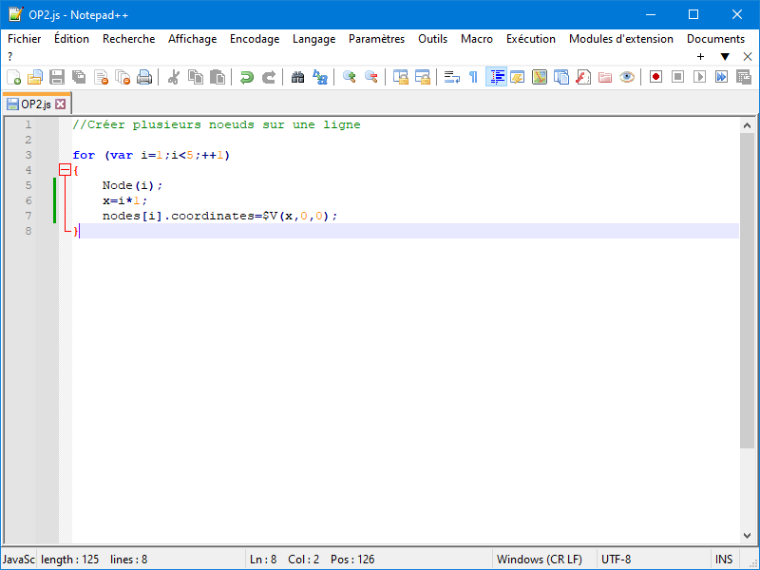Open the document list black triangle dropdown
Screen dimensions: 760x570
725,57
